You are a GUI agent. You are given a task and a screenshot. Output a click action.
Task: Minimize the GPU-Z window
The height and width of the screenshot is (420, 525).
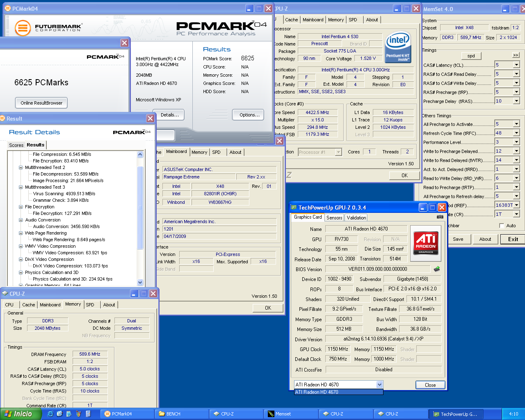pos(423,207)
